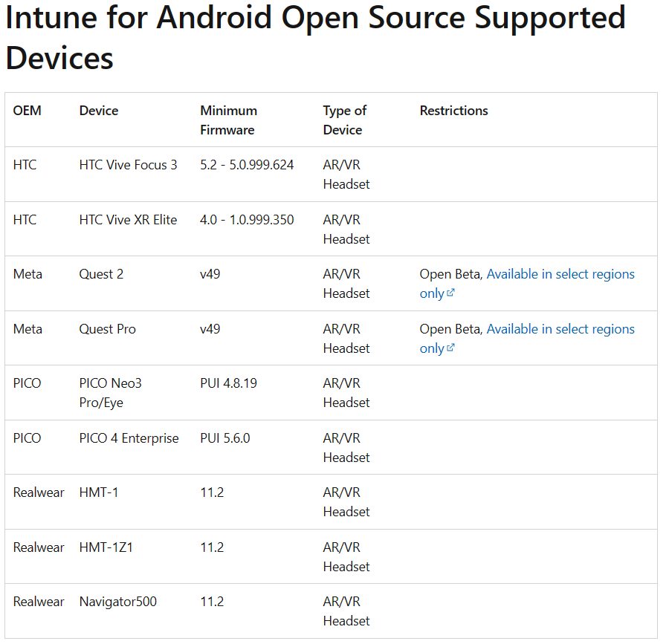Viewport: 669px width, 644px height.
Task: Select the 'Quest 2' device cell
Action: [x=101, y=274]
